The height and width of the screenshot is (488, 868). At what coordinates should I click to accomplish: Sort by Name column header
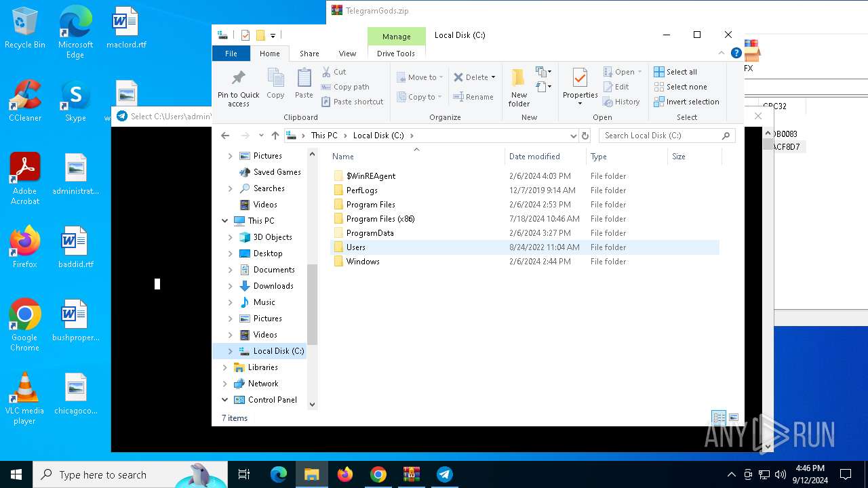416,157
